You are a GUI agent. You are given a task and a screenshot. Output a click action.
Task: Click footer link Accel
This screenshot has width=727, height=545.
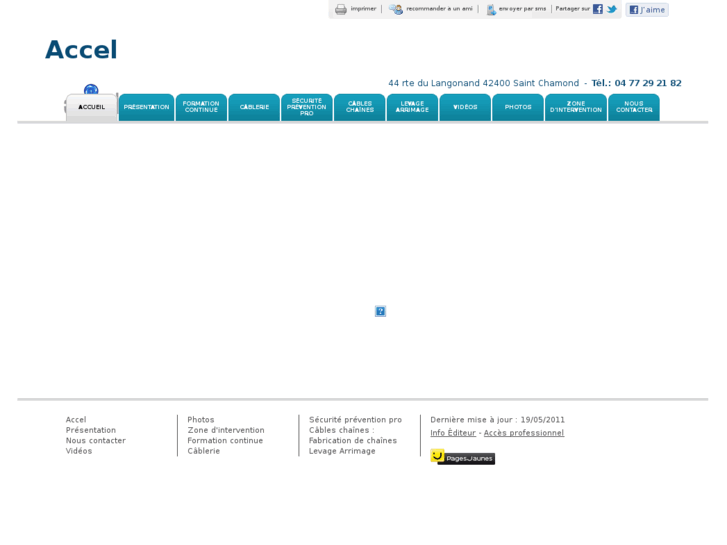point(76,420)
